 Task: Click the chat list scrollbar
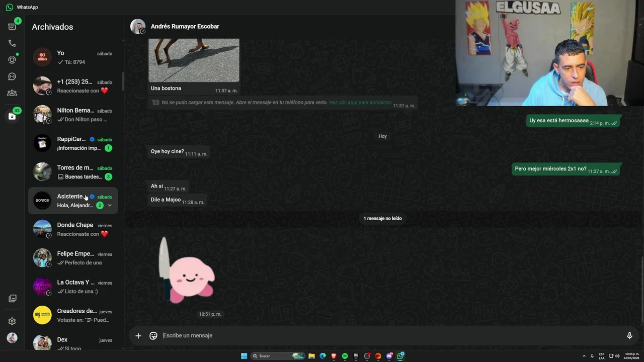click(x=122, y=81)
